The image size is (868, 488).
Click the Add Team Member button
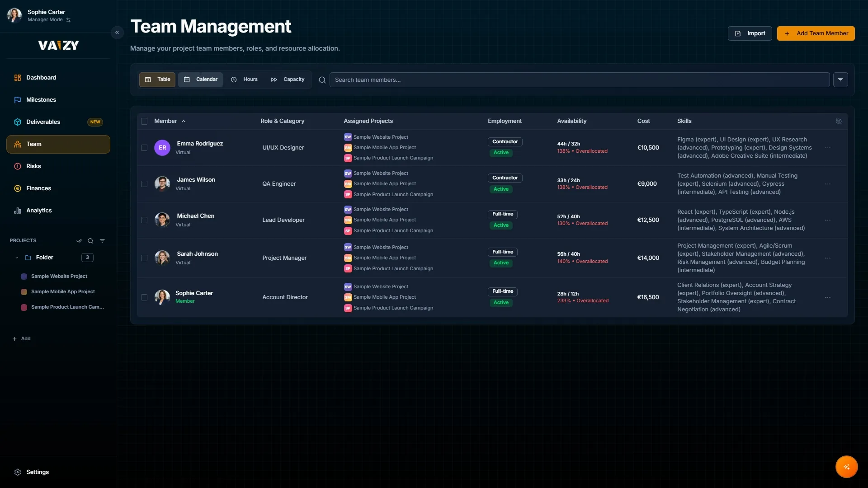coord(816,33)
